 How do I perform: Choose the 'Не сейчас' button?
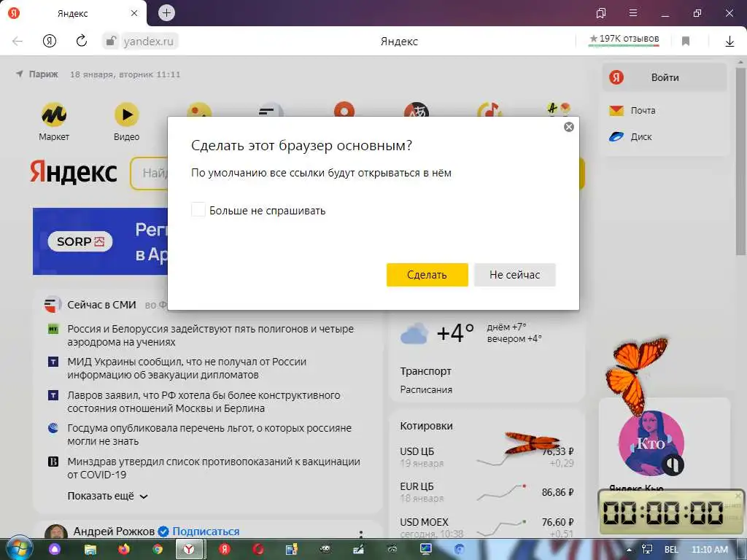pos(514,275)
